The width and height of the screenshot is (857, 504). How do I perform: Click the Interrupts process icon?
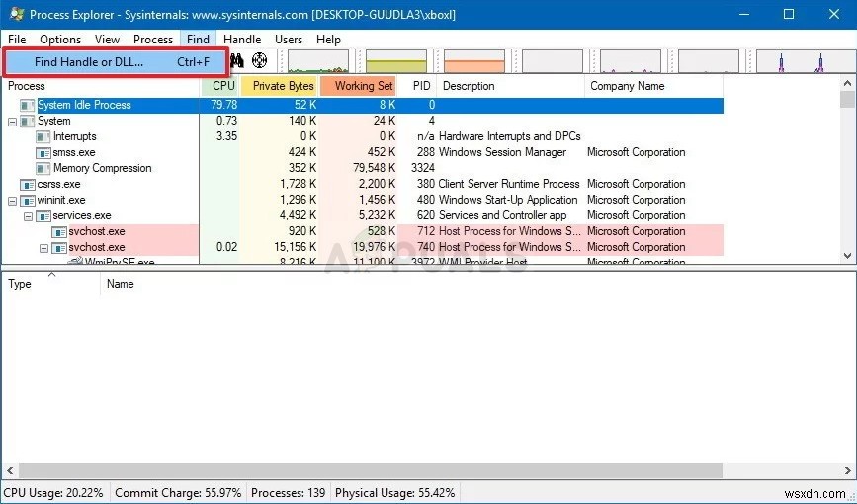point(43,136)
